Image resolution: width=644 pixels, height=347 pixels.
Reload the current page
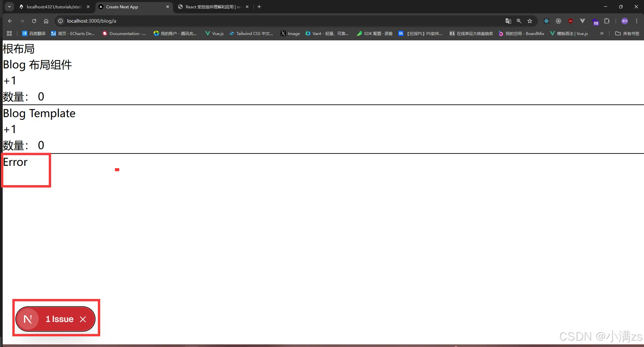coord(34,21)
